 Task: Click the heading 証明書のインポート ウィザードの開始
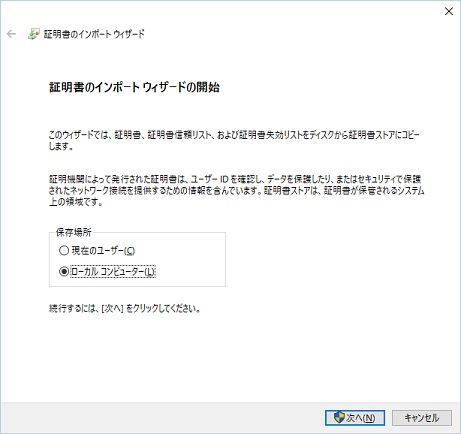pos(134,87)
